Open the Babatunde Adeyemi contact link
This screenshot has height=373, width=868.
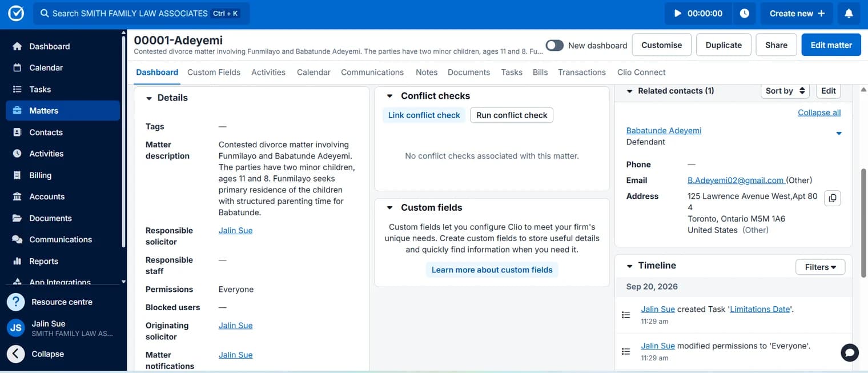pyautogui.click(x=664, y=130)
